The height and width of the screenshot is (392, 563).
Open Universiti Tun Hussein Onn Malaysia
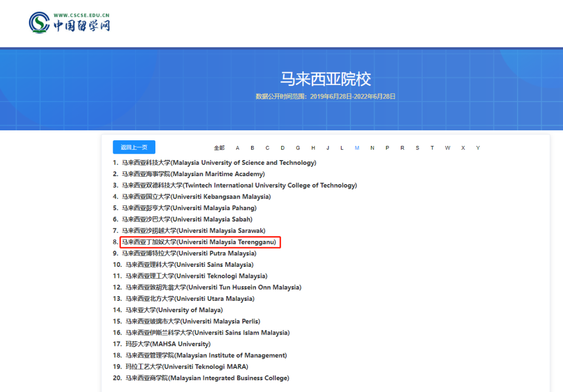coord(213,287)
